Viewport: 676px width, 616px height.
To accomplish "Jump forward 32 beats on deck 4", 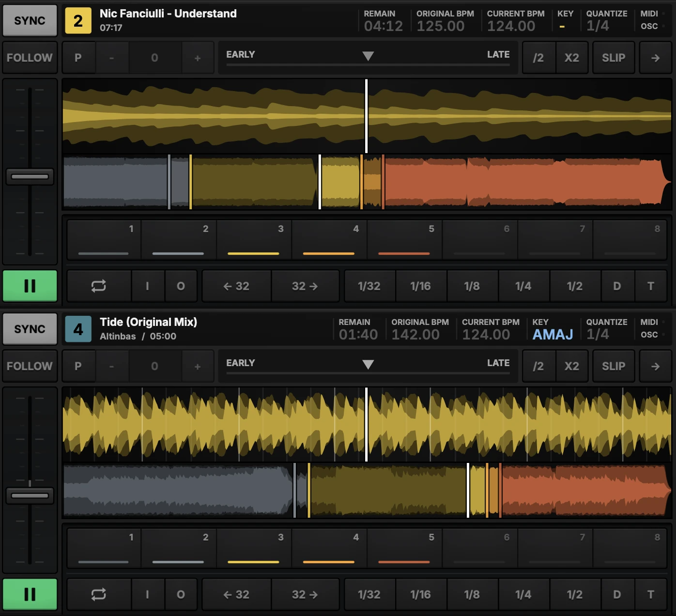I will pyautogui.click(x=305, y=595).
